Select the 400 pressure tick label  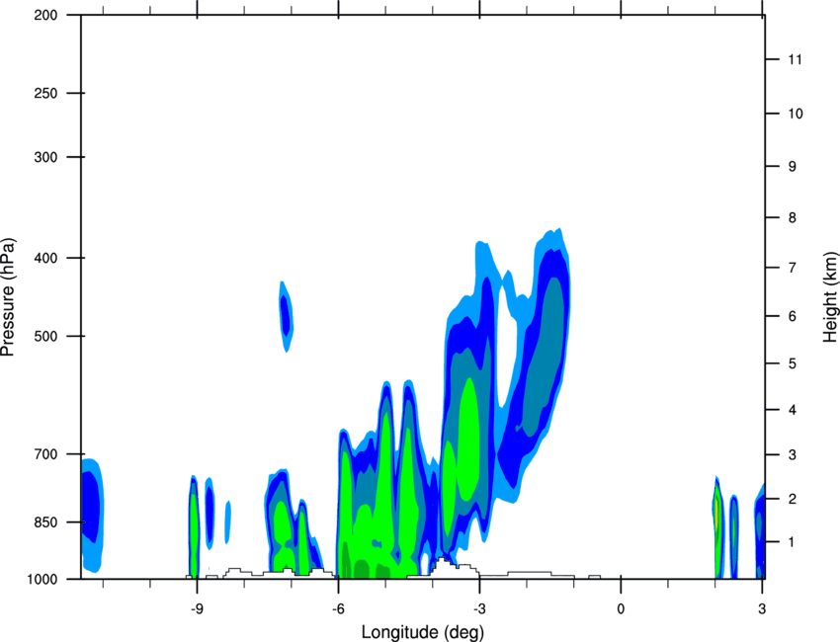click(x=45, y=258)
